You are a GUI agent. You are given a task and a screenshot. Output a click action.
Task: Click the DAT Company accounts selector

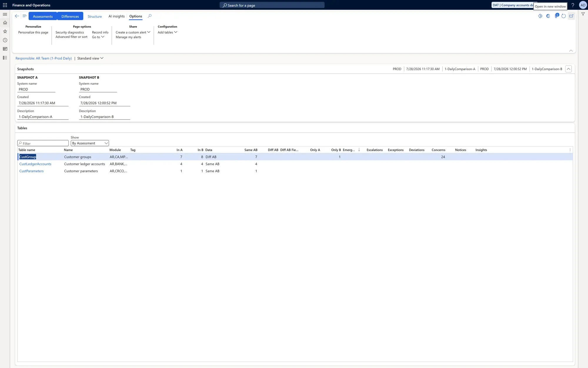pyautogui.click(x=512, y=5)
